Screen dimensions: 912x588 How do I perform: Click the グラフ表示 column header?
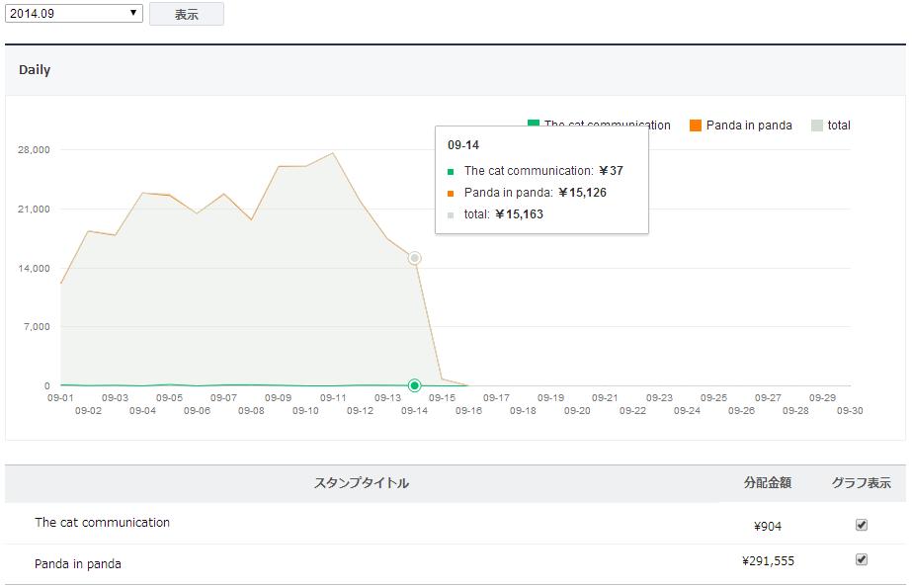861,483
